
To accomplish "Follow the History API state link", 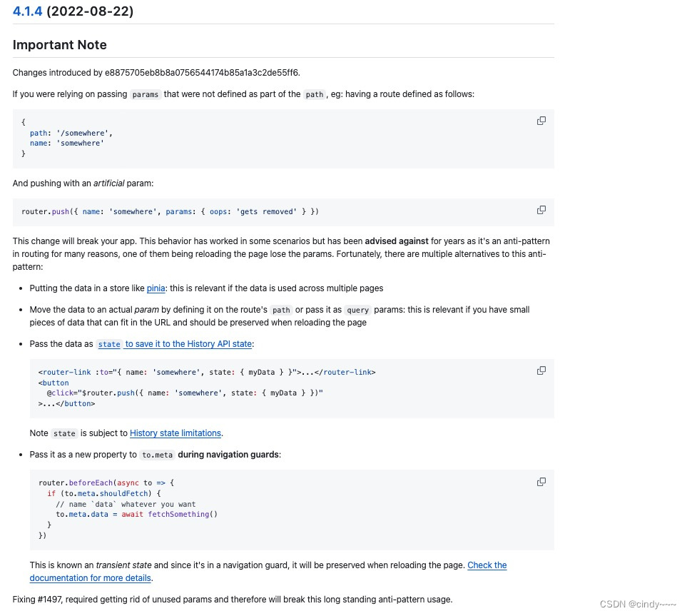I will [188, 344].
